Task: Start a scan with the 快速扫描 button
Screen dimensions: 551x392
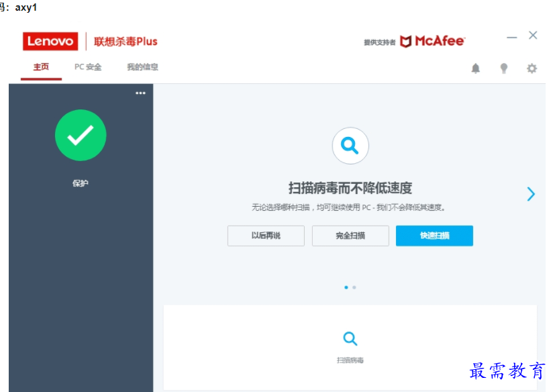Action: point(434,236)
